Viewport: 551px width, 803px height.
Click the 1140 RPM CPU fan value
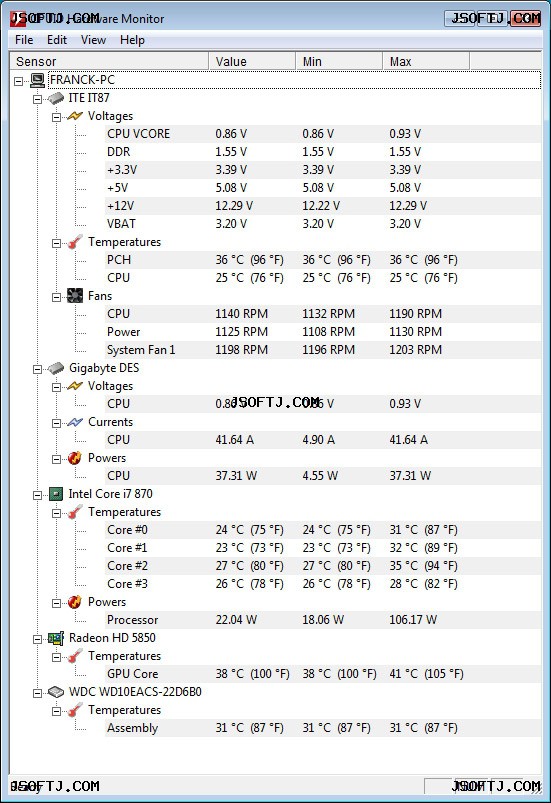pyautogui.click(x=241, y=313)
